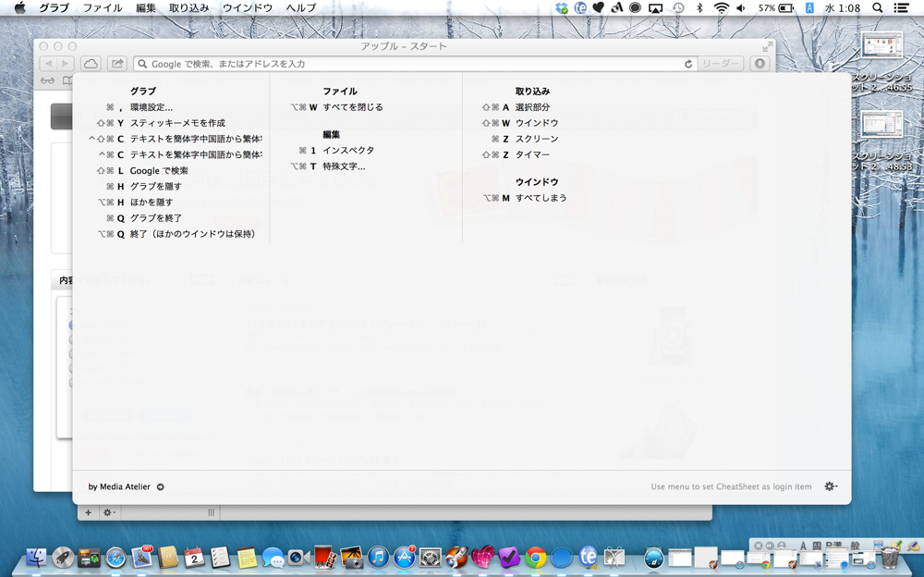
Task: Click Safari's share button
Action: point(117,63)
